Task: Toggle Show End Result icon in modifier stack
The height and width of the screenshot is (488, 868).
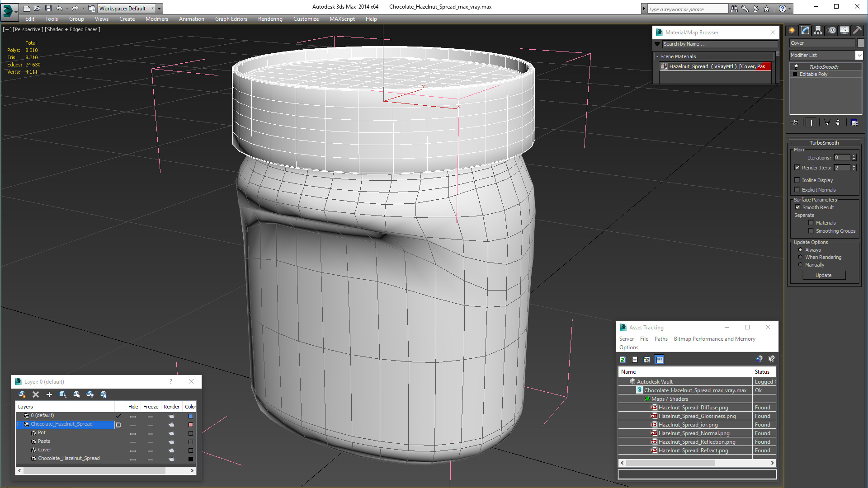Action: (811, 122)
